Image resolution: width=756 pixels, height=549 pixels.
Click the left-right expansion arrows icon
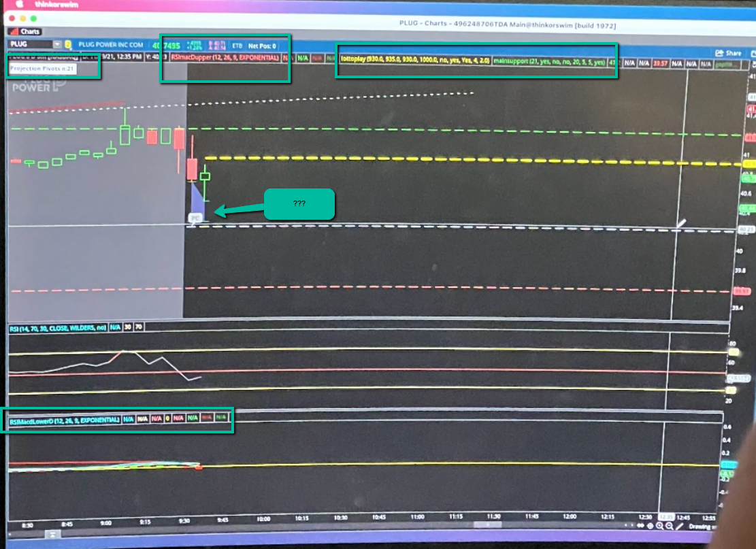pyautogui.click(x=640, y=526)
